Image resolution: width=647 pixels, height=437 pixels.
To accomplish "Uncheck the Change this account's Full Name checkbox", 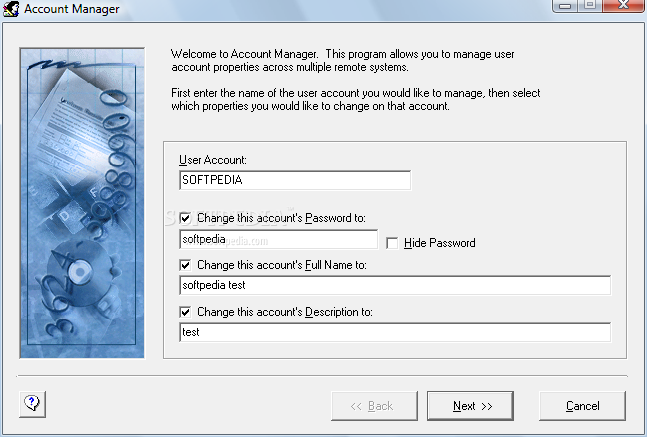I will tap(185, 265).
